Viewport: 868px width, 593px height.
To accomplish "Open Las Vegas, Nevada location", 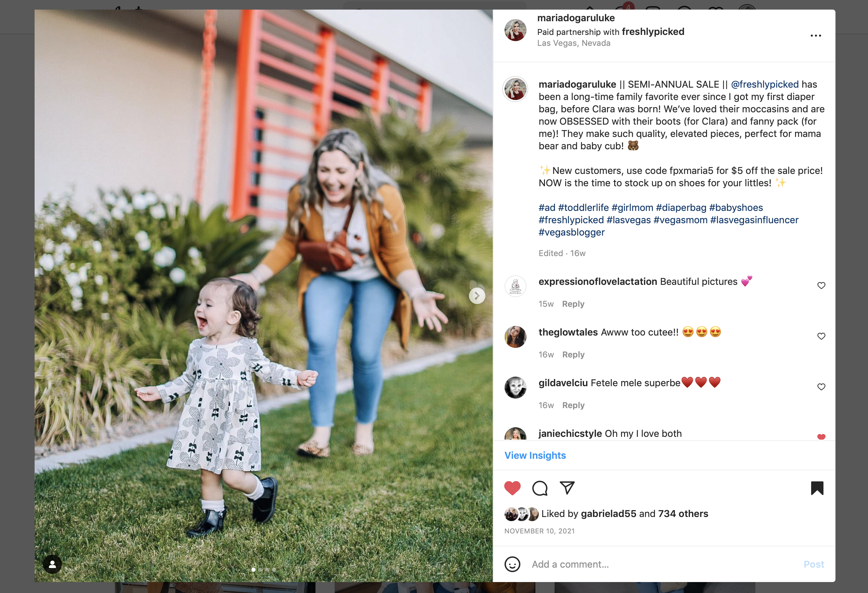I will point(574,43).
